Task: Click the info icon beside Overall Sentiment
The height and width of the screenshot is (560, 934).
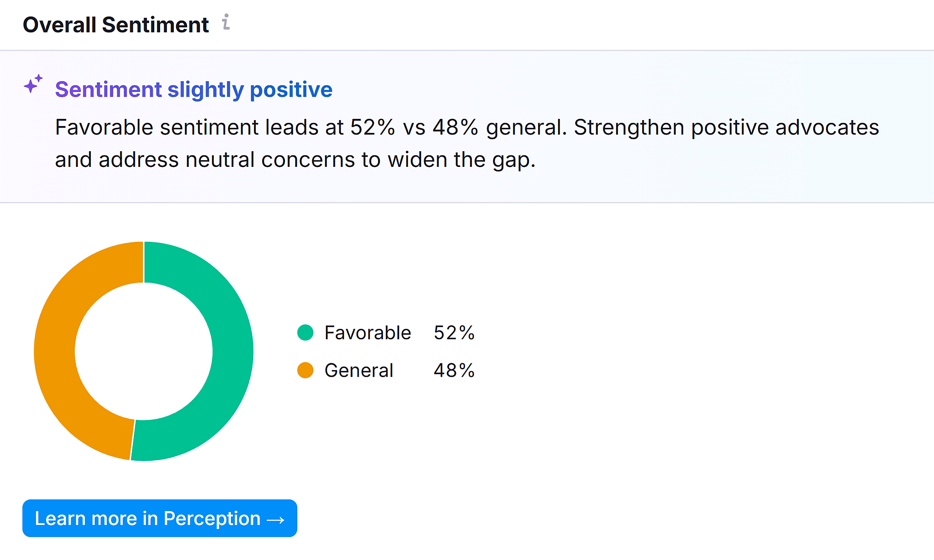Action: [x=226, y=24]
